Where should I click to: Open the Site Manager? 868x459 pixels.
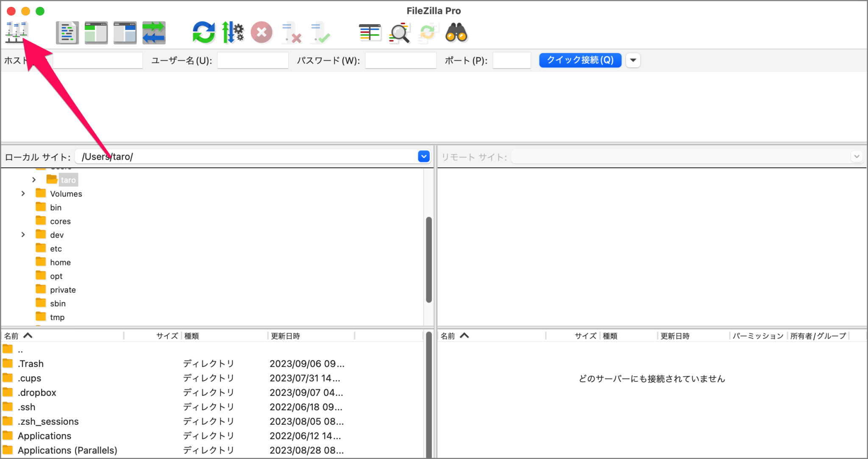[16, 32]
